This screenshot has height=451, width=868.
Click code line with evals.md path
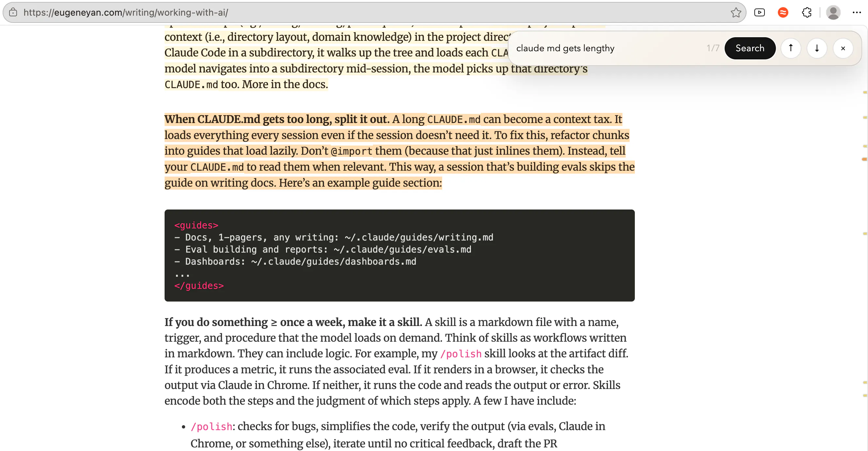pos(322,249)
